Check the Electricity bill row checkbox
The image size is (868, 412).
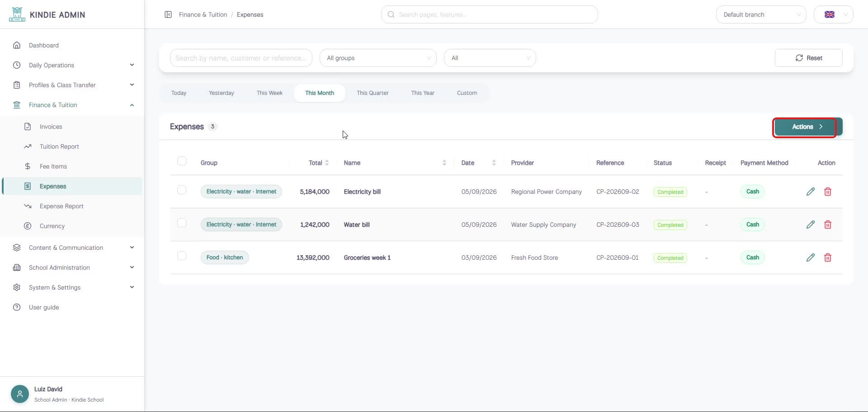point(182,190)
